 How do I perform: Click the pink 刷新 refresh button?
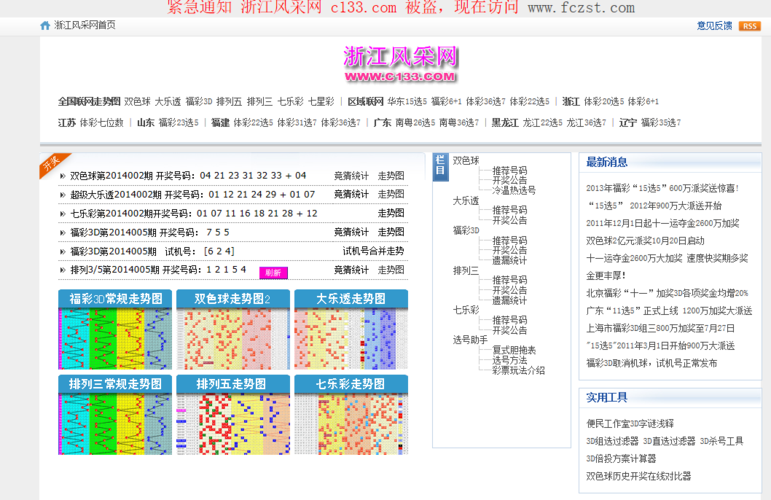[273, 272]
